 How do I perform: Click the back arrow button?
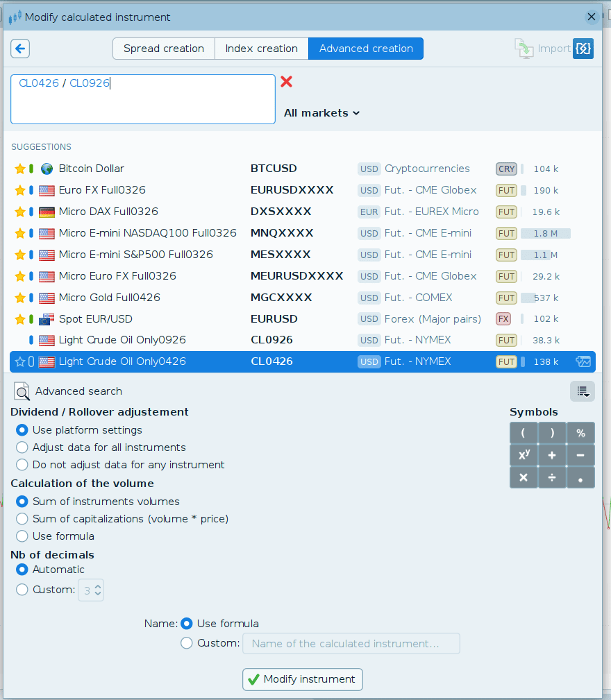[20, 49]
